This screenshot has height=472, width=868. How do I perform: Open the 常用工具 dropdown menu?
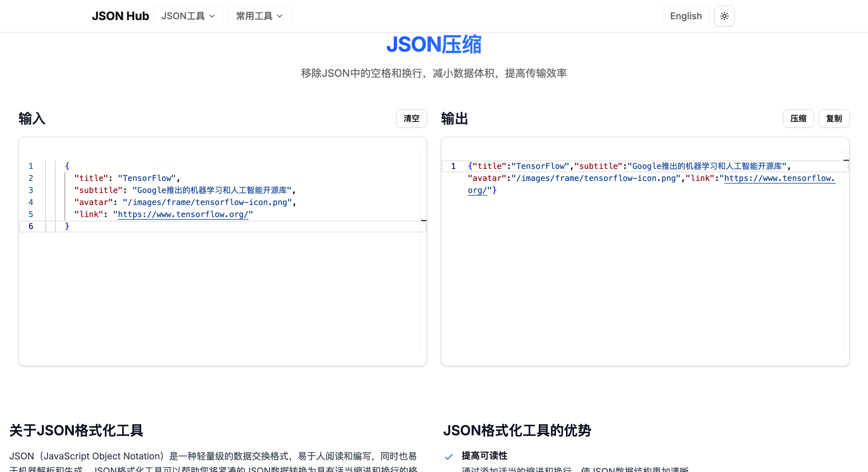[x=259, y=16]
